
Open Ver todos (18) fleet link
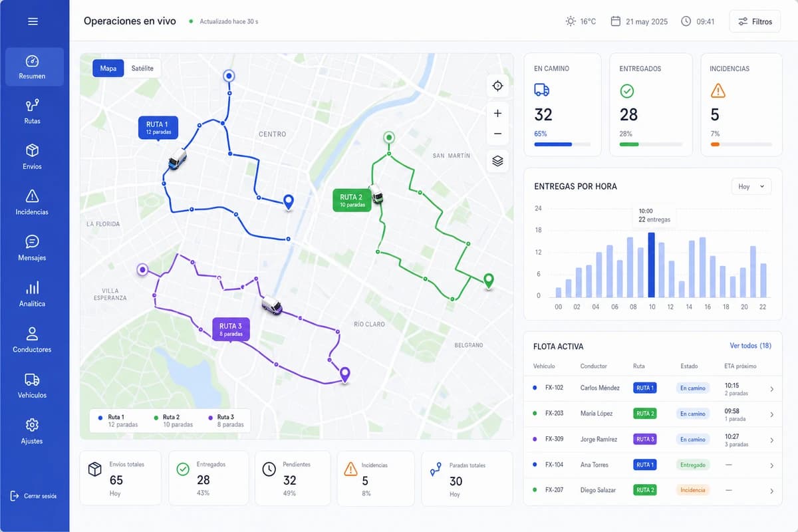click(751, 346)
